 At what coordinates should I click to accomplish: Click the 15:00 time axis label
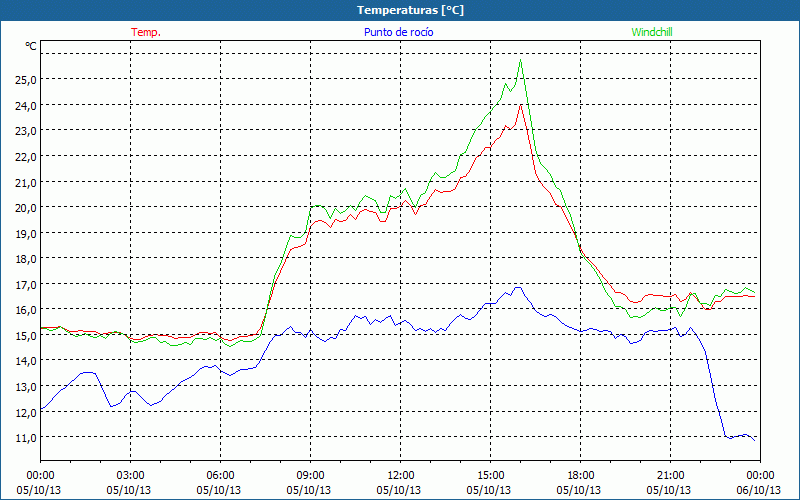click(490, 476)
